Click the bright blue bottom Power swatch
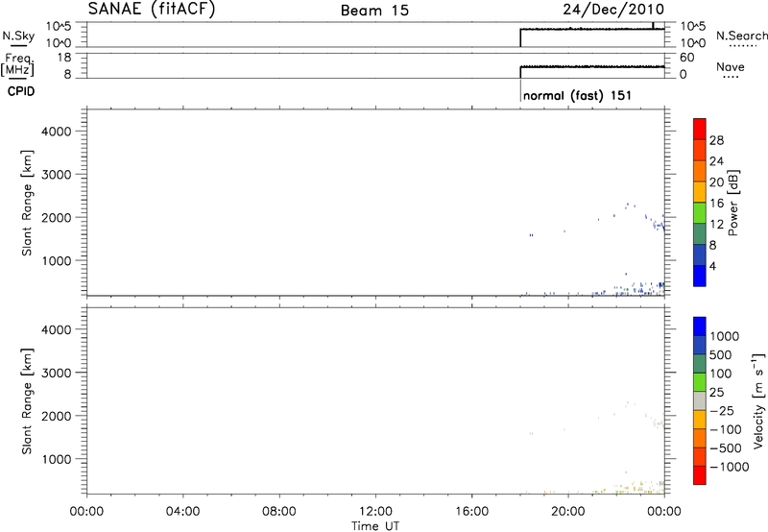 pyautogui.click(x=700, y=276)
